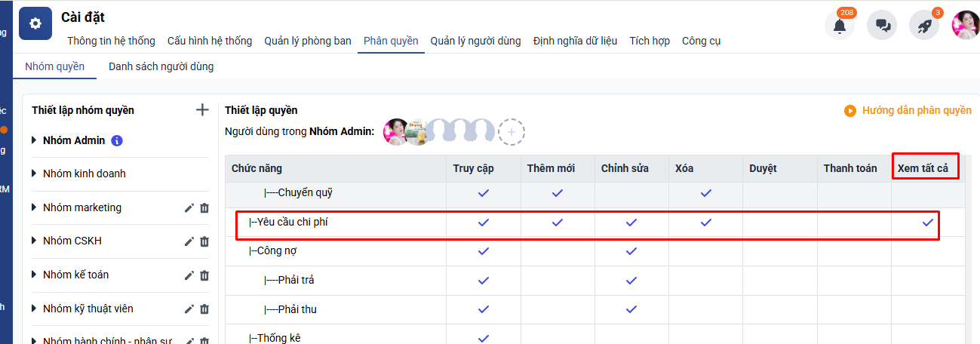This screenshot has width=980, height=344.
Task: Open the Quản lý người dùng menu
Action: (475, 41)
